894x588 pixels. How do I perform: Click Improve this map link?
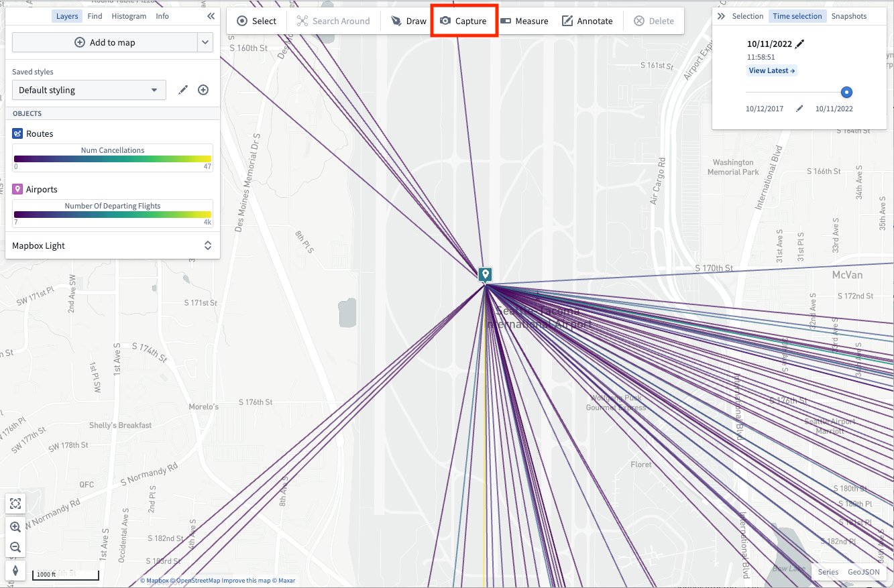pyautogui.click(x=245, y=581)
